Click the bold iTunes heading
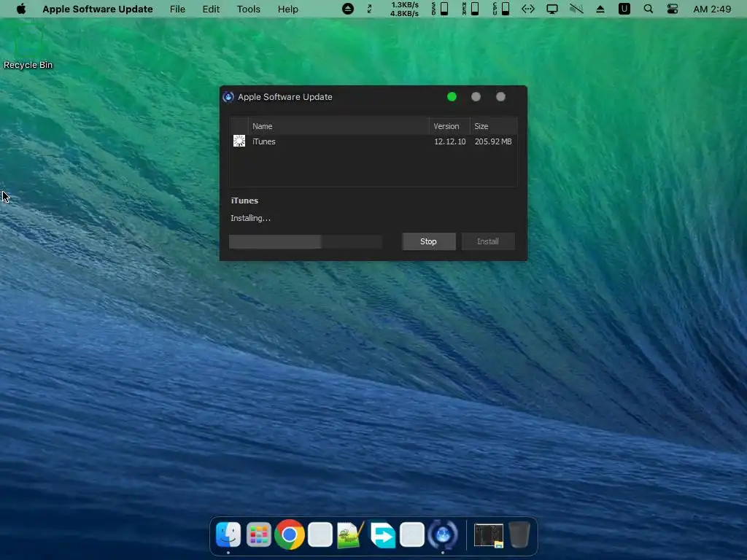Screen dimensions: 747x560 point(244,201)
